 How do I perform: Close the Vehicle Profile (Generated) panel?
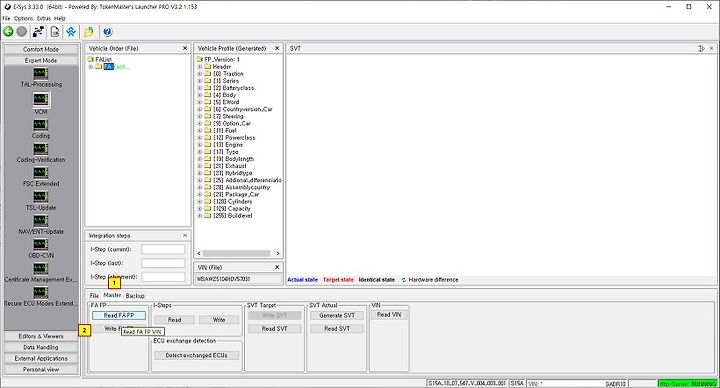coord(277,48)
